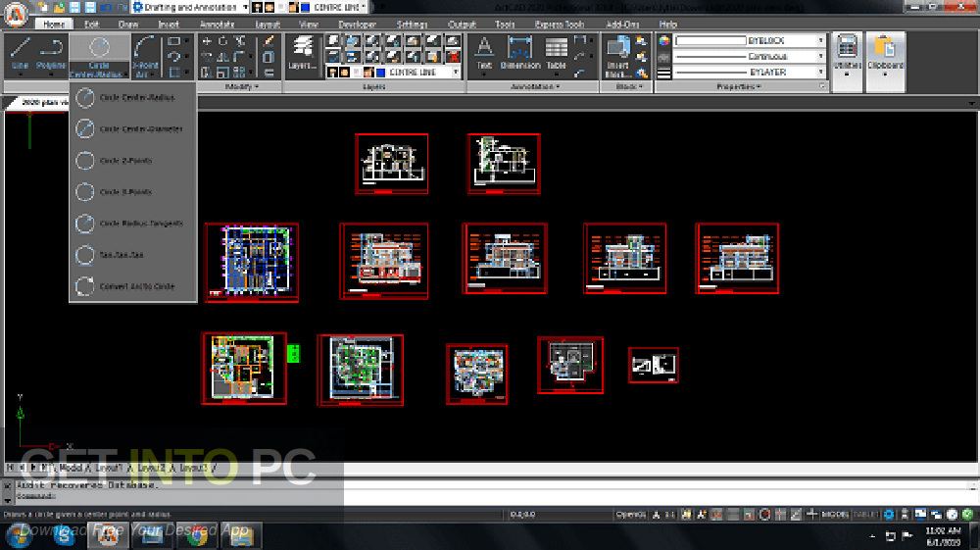Choose Circle 2-Points from the menu

click(x=133, y=161)
